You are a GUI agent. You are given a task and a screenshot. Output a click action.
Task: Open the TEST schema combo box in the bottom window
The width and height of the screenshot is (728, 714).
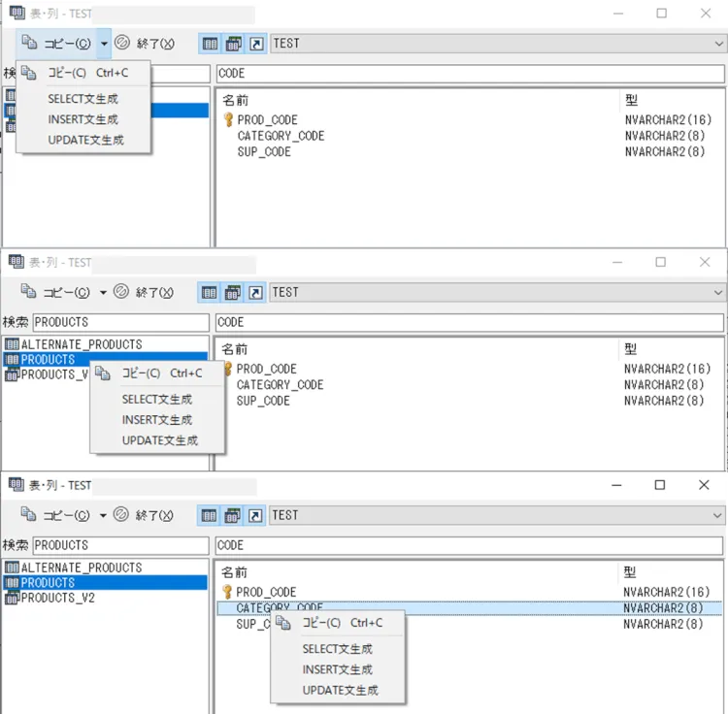[x=496, y=515]
